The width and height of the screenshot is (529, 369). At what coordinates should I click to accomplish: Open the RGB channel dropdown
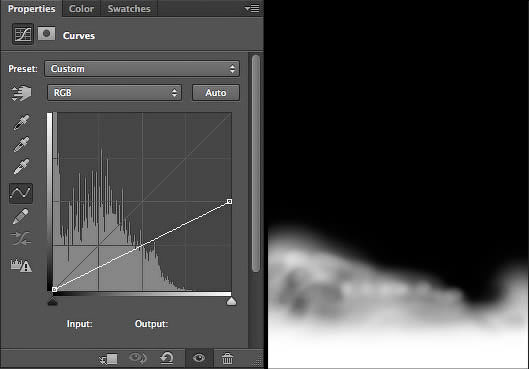[114, 93]
